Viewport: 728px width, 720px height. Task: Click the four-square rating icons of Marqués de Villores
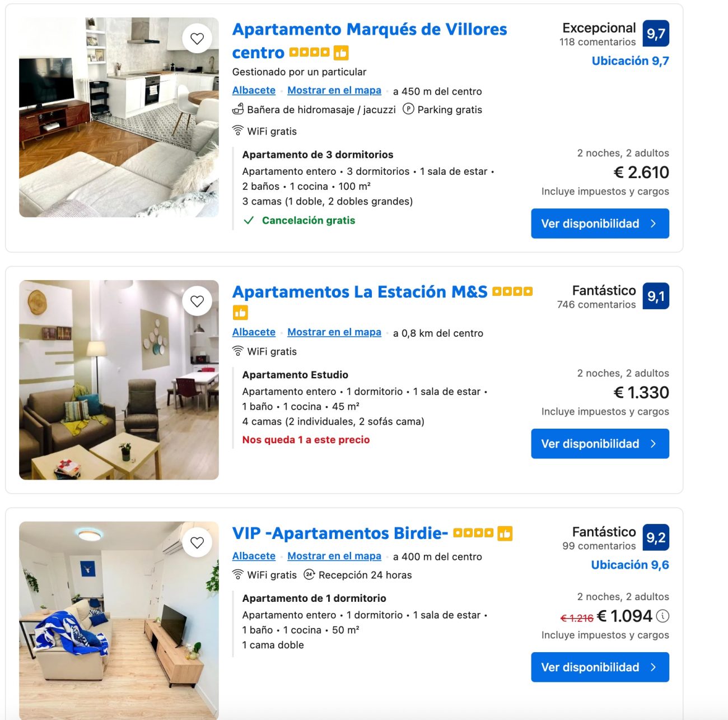[309, 53]
